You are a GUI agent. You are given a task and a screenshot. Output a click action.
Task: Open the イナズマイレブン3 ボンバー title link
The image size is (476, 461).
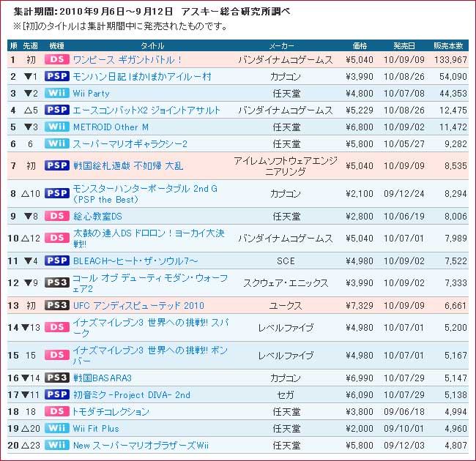pyautogui.click(x=150, y=355)
